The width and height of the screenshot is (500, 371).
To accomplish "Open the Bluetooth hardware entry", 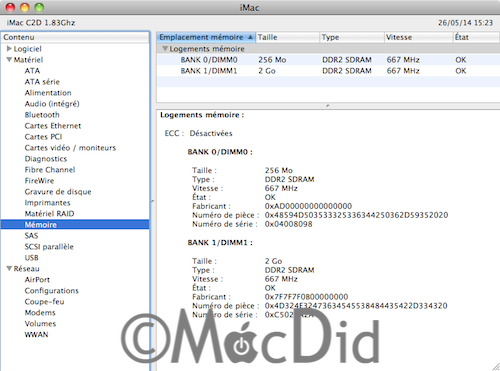I will coord(42,115).
